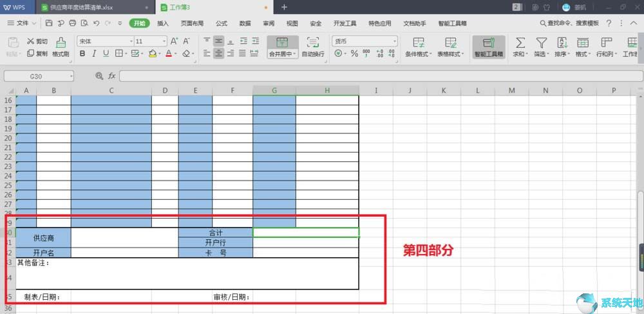This screenshot has height=314, width=644.
Task: Toggle align text left
Action: click(x=207, y=54)
